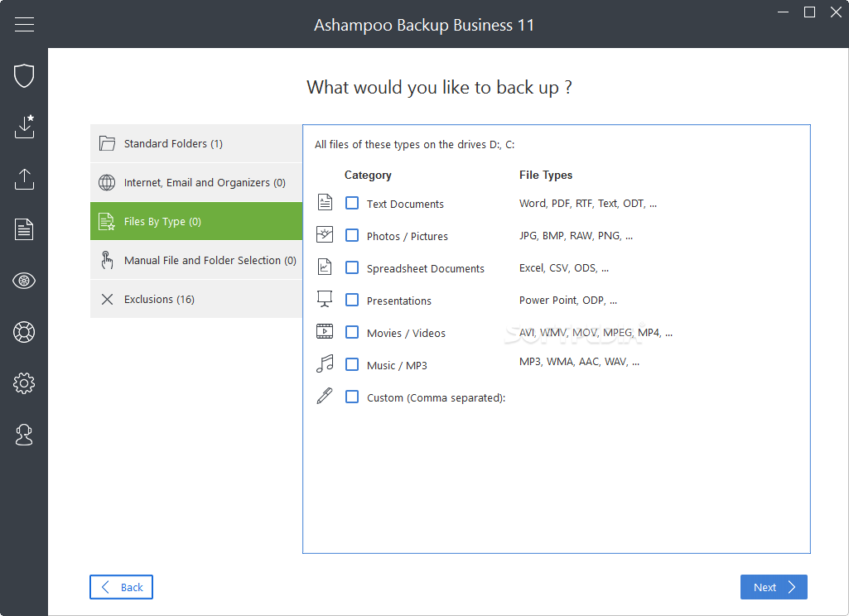Maximize the Ashampoo Backup window
This screenshot has height=616, width=849.
pyautogui.click(x=809, y=12)
